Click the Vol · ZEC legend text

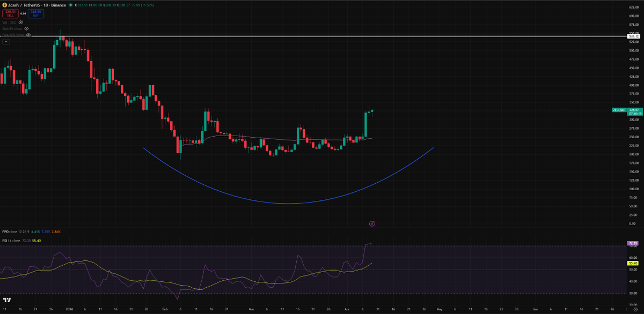click(x=9, y=23)
